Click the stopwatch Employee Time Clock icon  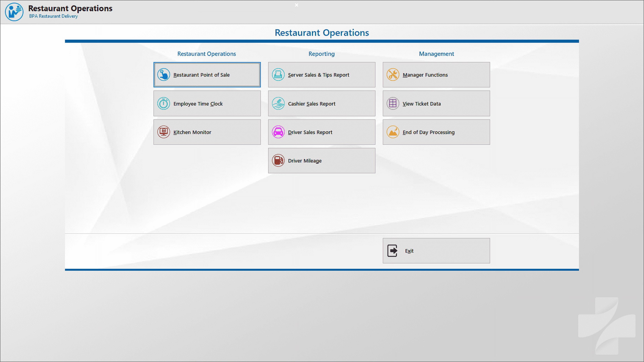click(164, 103)
